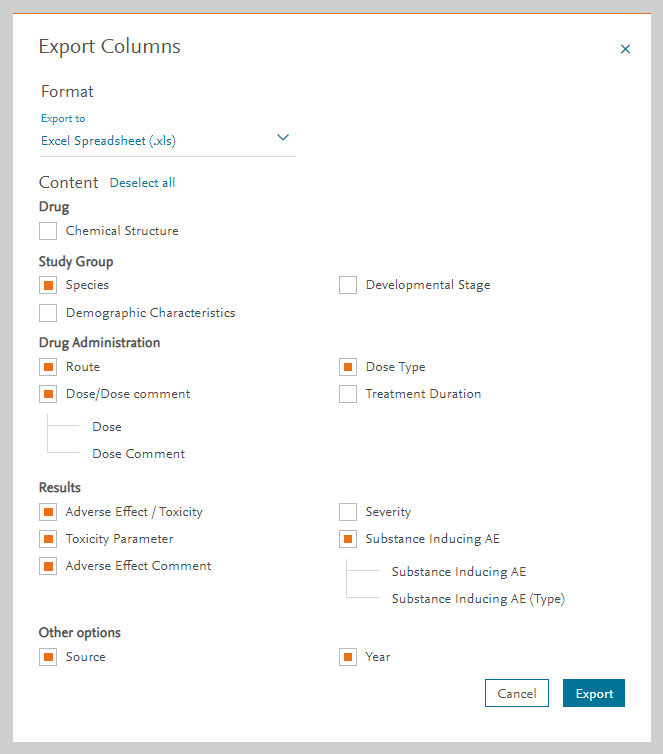Uncheck Dose Type column
The height and width of the screenshot is (754, 663).
348,367
